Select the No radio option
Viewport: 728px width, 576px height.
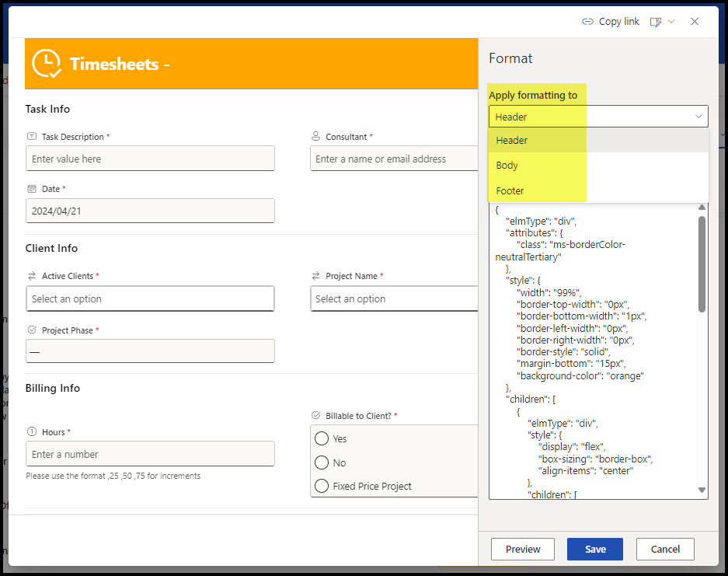coord(322,463)
